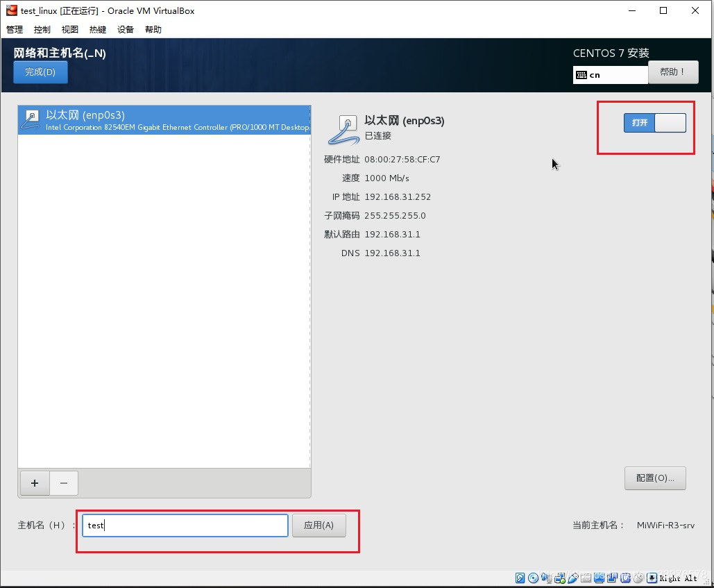Click the keyboard layout icon beside cn
Screen dimensions: 714x588
(581, 75)
